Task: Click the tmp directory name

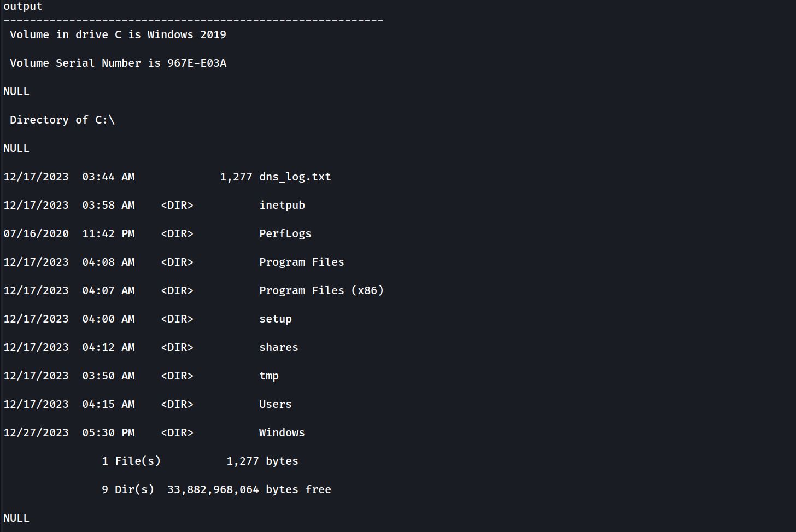Action: pos(269,376)
